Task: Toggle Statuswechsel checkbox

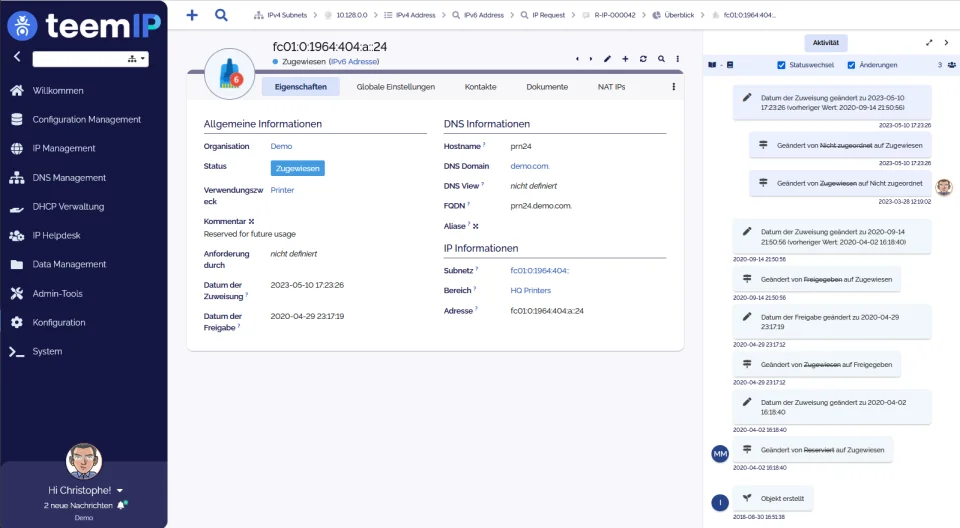Action: (781, 65)
